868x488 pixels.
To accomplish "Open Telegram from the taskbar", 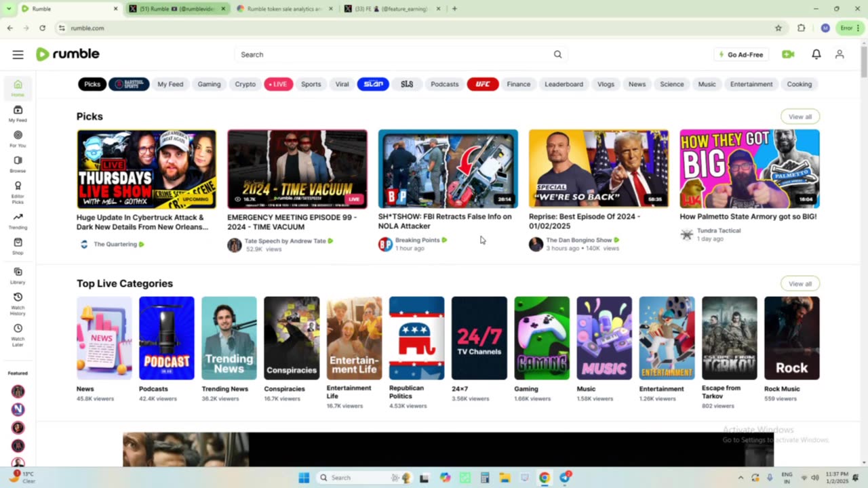I will click(565, 477).
